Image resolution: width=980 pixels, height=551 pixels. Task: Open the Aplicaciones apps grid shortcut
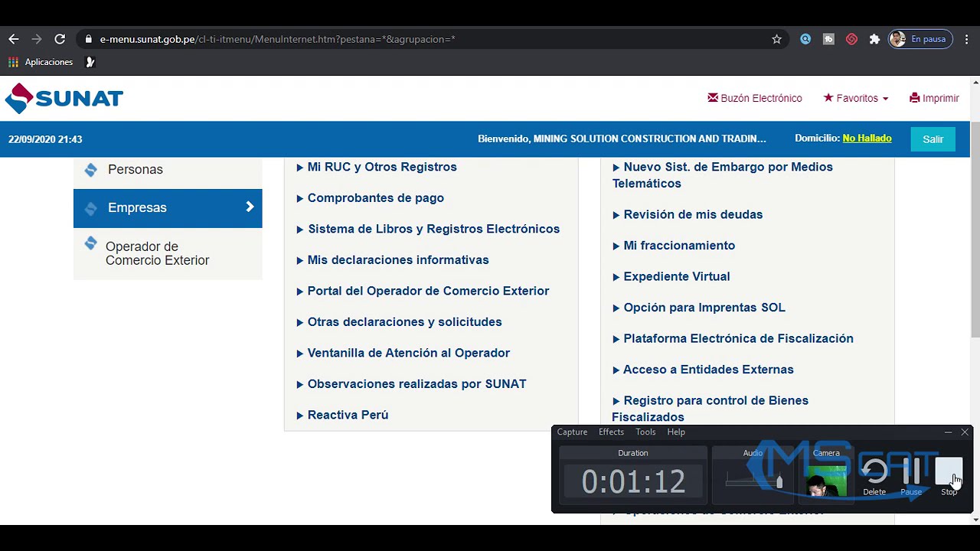[41, 62]
